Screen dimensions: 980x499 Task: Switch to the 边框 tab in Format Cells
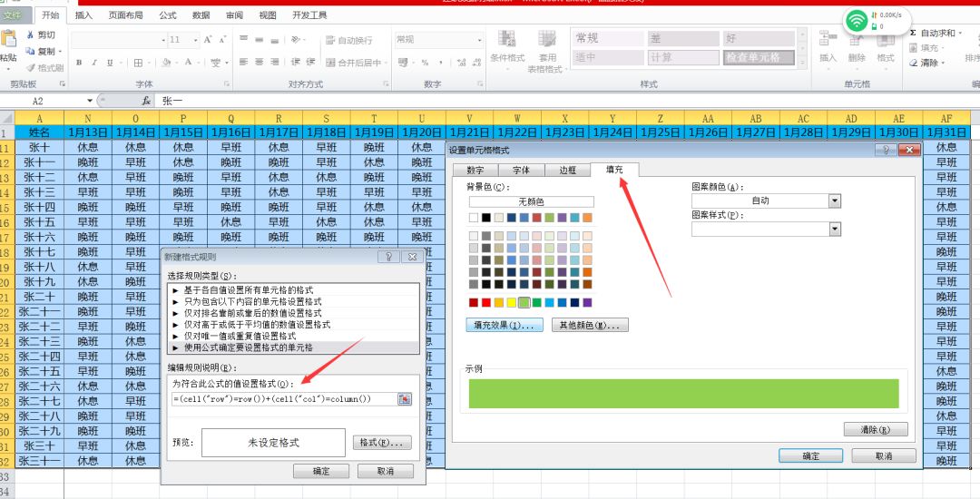(567, 171)
